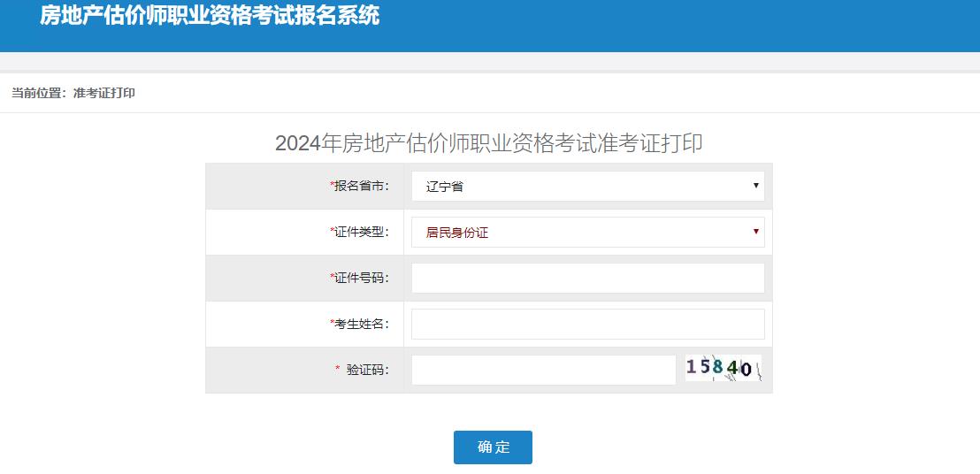Viewport: 980px width, 474px height.
Task: Click the captcha image to refresh it
Action: (x=723, y=368)
